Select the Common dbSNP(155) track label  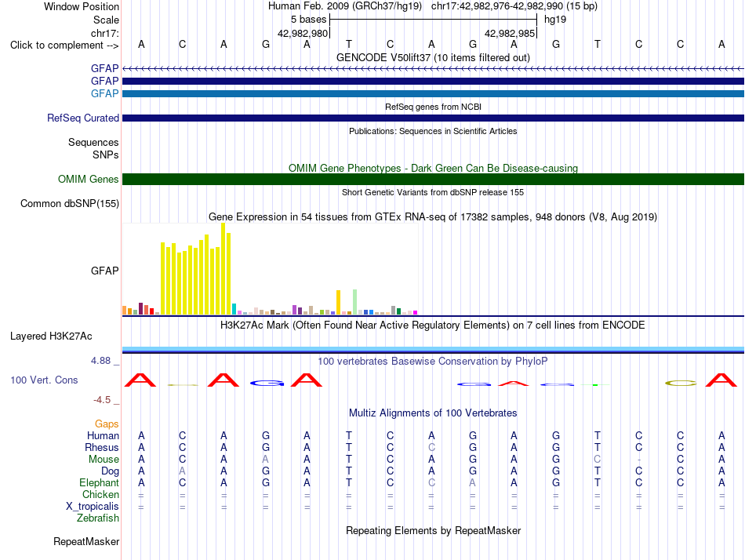coord(69,203)
